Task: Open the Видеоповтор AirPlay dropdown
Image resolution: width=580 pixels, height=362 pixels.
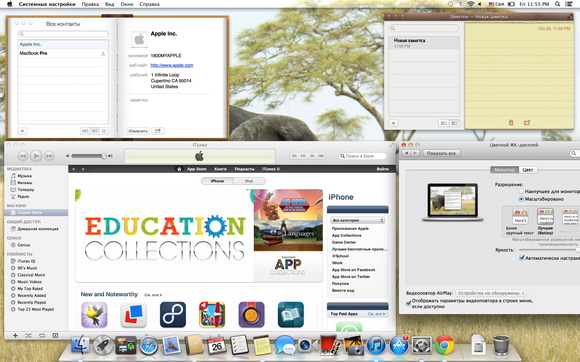Action: (x=490, y=293)
